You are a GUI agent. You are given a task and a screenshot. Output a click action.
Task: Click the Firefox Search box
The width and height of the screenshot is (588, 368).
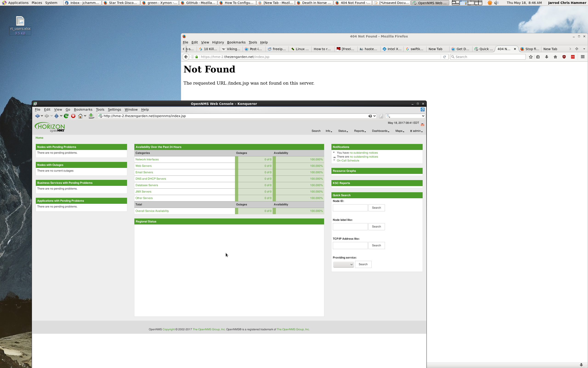pyautogui.click(x=488, y=57)
